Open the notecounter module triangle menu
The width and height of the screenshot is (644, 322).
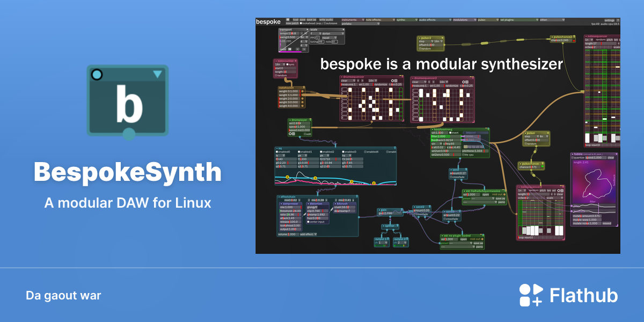tap(296, 61)
